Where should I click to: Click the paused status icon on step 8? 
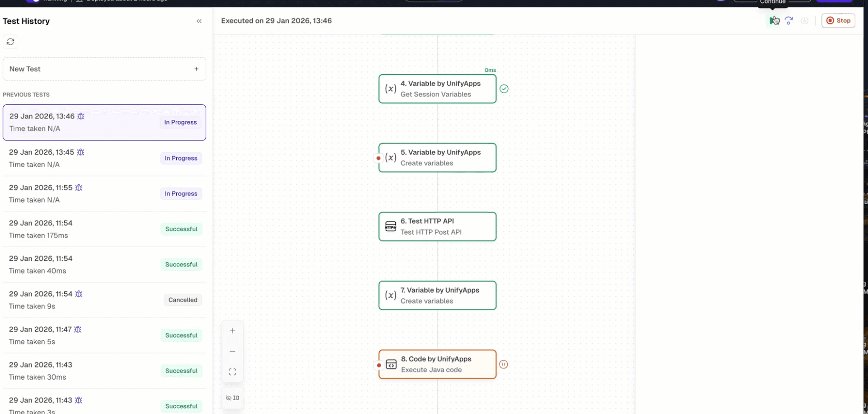point(504,365)
